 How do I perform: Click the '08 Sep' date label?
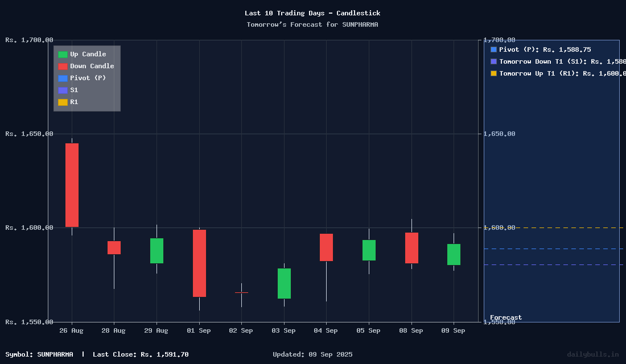coord(411,330)
